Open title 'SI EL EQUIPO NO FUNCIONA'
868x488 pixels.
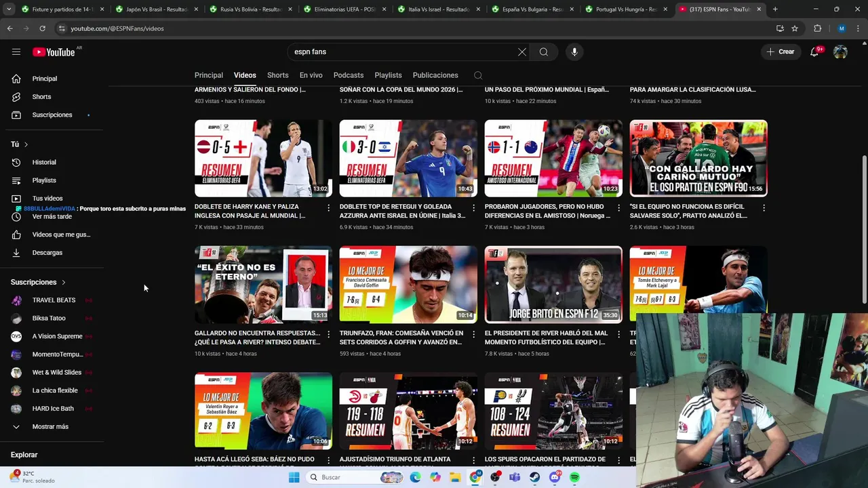[688, 211]
